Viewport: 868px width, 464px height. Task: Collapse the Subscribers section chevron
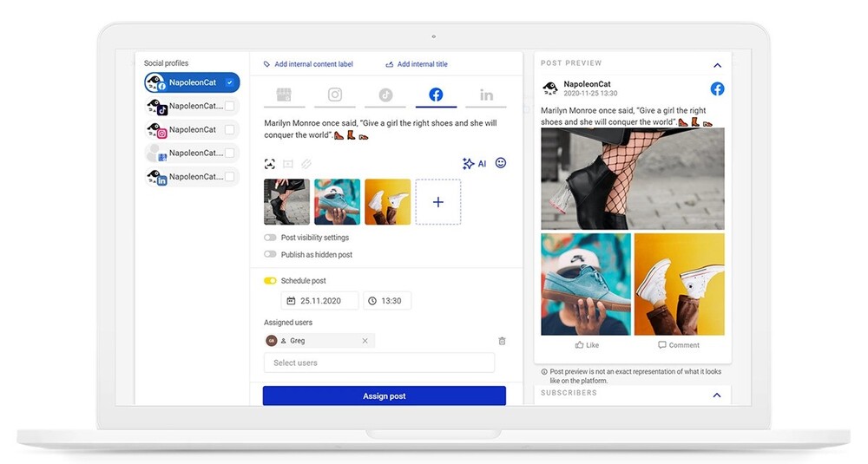717,395
